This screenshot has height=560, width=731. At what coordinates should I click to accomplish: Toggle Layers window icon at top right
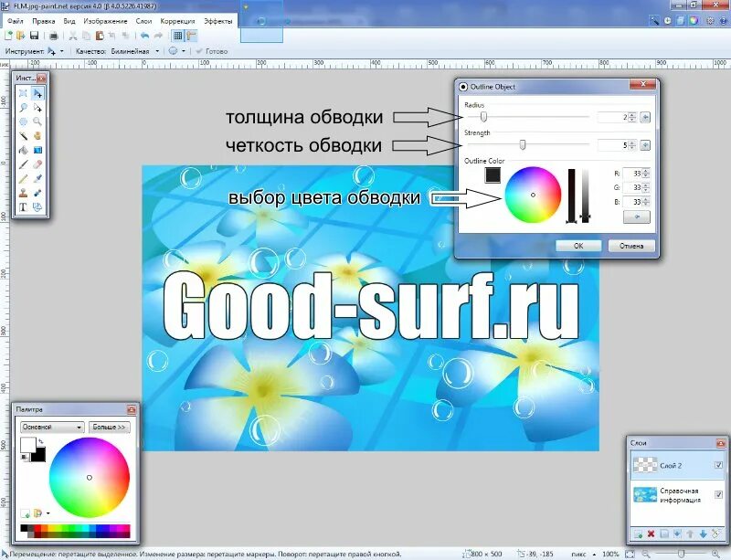point(681,20)
